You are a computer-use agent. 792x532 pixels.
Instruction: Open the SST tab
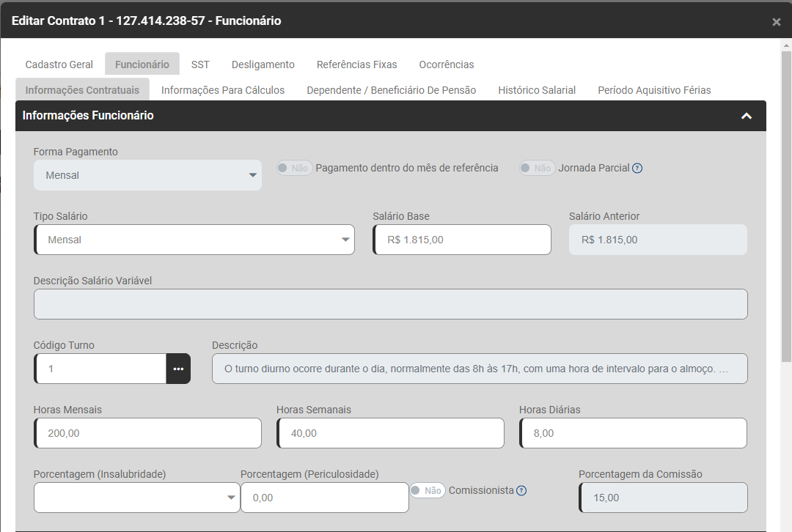coord(200,64)
